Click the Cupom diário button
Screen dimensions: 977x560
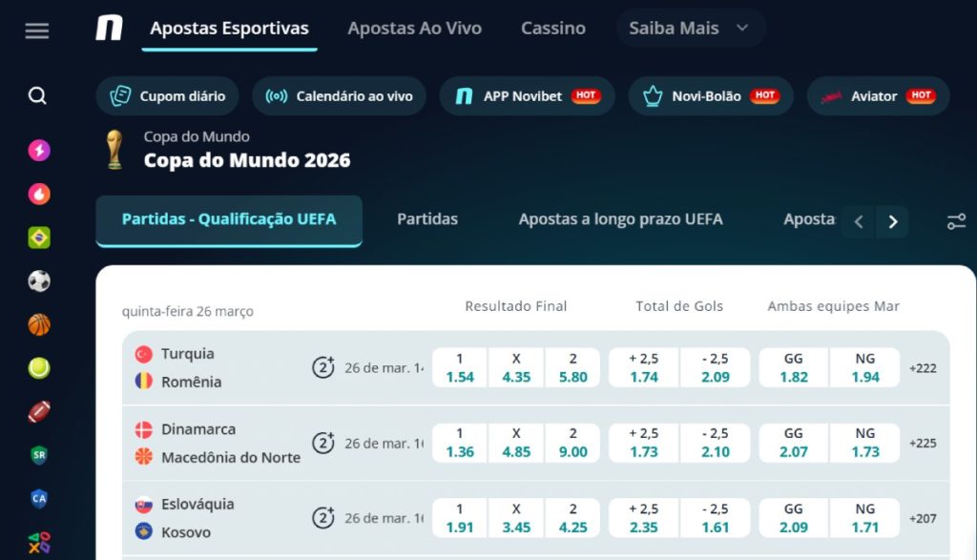tap(167, 96)
